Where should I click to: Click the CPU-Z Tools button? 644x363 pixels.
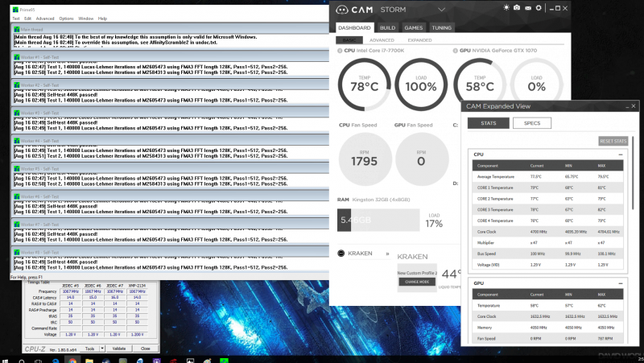[x=89, y=349]
